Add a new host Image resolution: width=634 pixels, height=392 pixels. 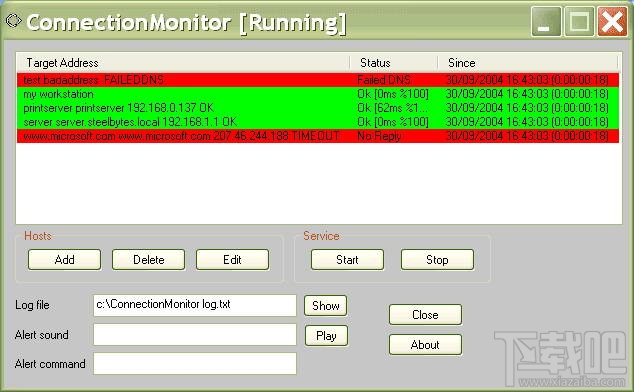(x=64, y=259)
